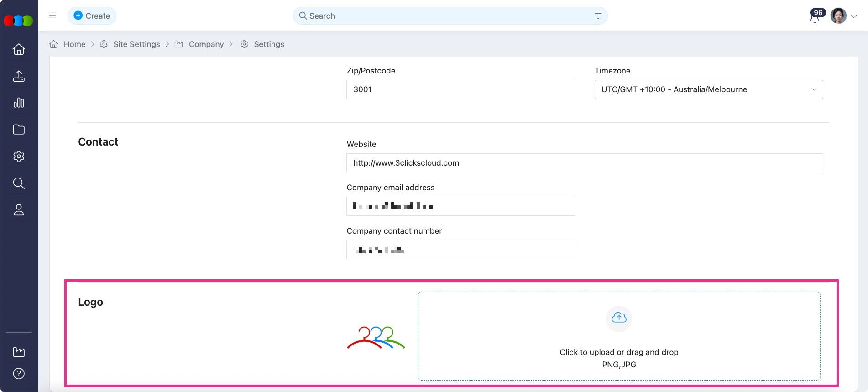Click the help question mark icon
The image size is (868, 392).
(19, 374)
